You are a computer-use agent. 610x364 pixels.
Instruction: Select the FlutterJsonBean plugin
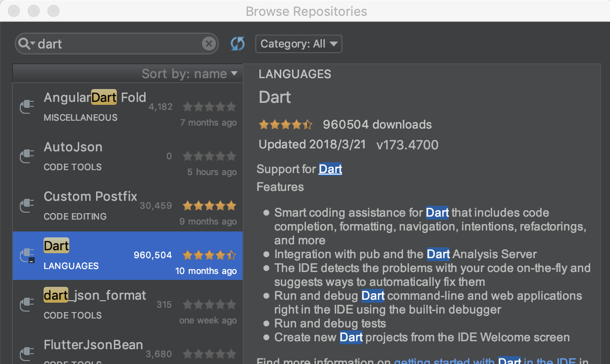coord(128,347)
